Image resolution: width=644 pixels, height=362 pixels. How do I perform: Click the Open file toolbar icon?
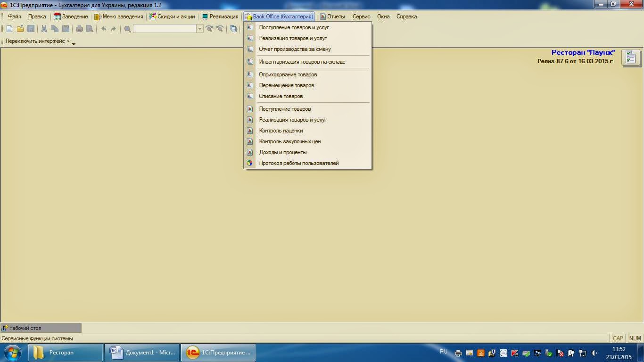coord(20,29)
